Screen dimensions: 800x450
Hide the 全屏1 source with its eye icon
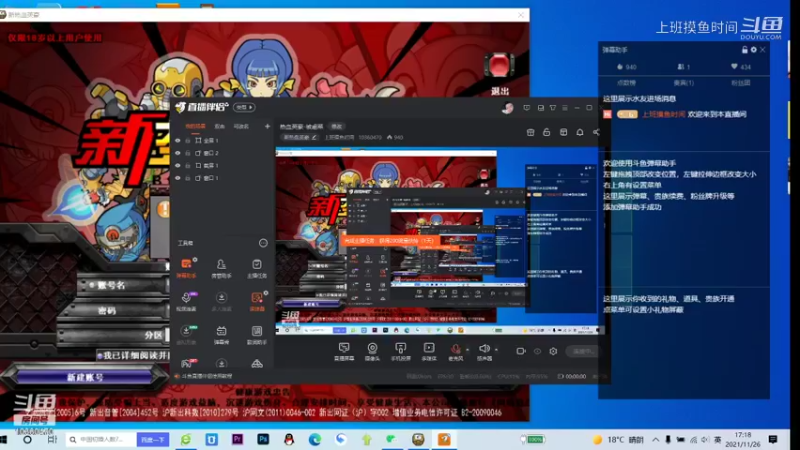click(178, 140)
